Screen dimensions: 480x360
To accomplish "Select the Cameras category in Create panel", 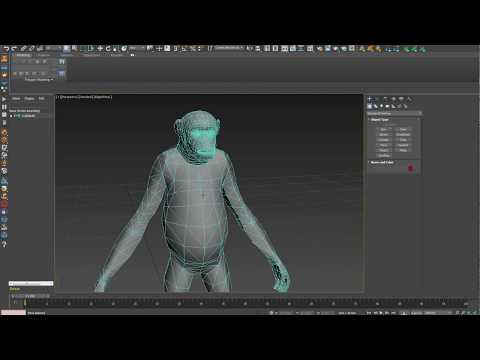I will (387, 106).
